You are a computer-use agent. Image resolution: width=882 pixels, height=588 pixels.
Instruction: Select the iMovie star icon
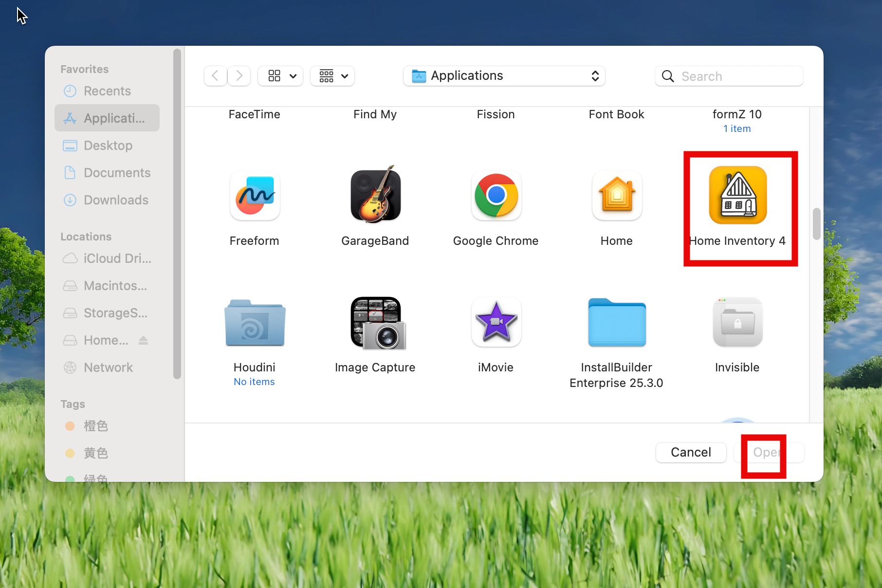[496, 322]
